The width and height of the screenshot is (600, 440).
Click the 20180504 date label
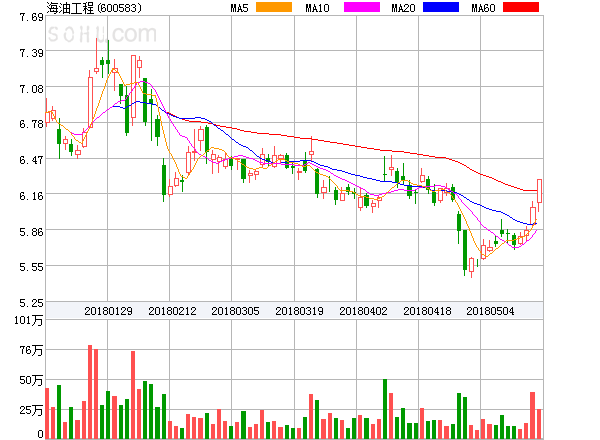point(490,311)
